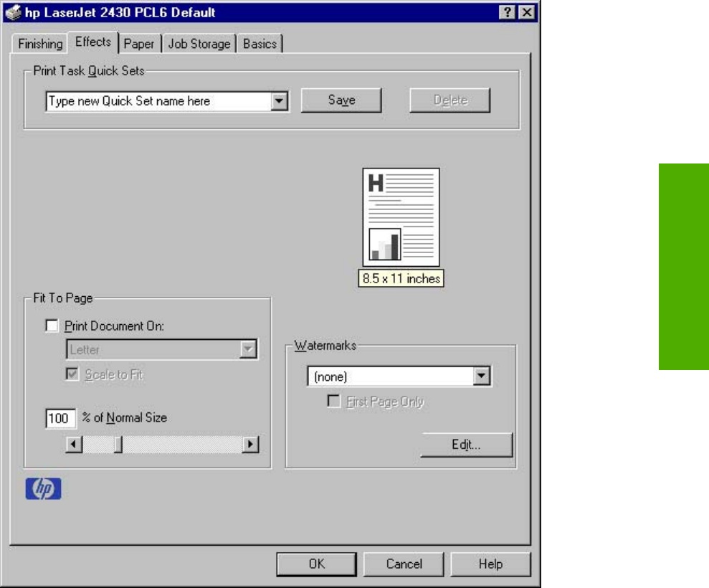The image size is (709, 588).
Task: Click the page preview thumbnail
Action: coord(401,217)
